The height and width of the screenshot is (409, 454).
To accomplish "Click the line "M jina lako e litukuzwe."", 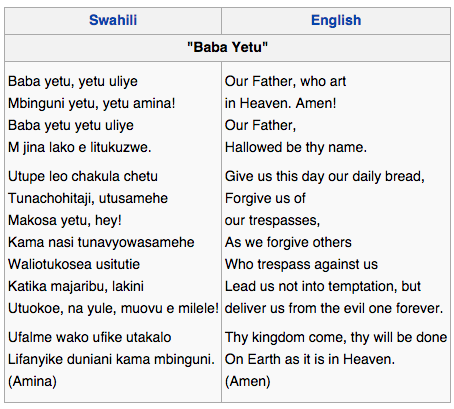I will click(80, 147).
